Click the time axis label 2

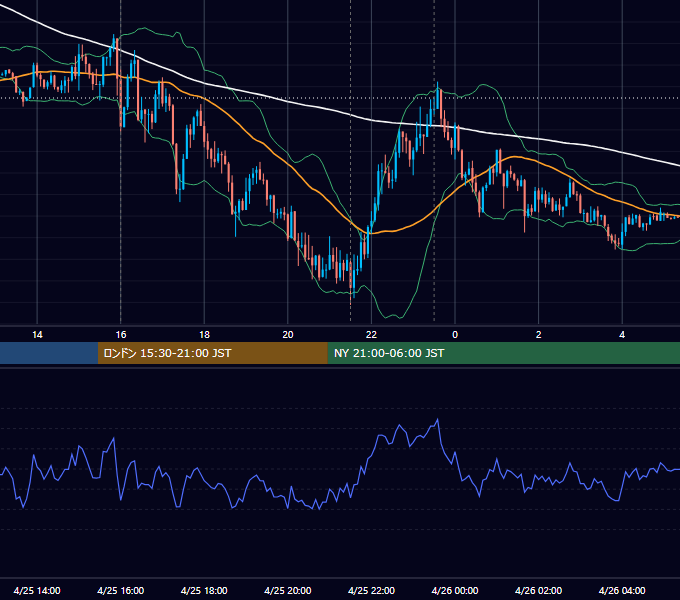539,335
